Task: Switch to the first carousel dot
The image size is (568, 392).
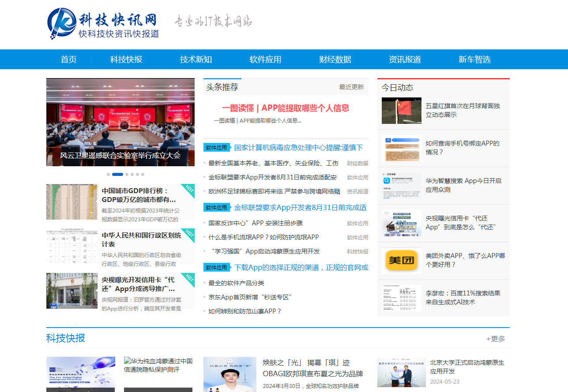Action: click(108, 174)
